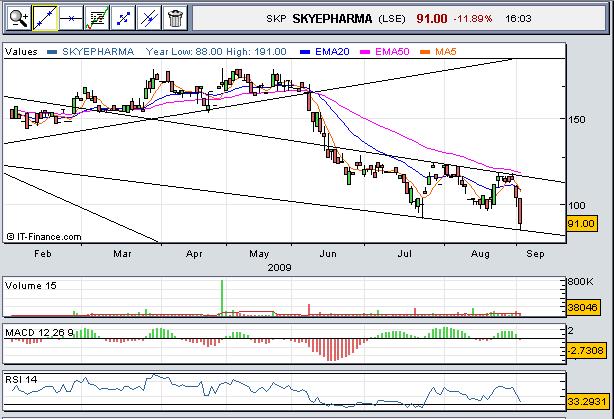
Task: Click the zoom magnifier tool
Action: click(x=17, y=16)
